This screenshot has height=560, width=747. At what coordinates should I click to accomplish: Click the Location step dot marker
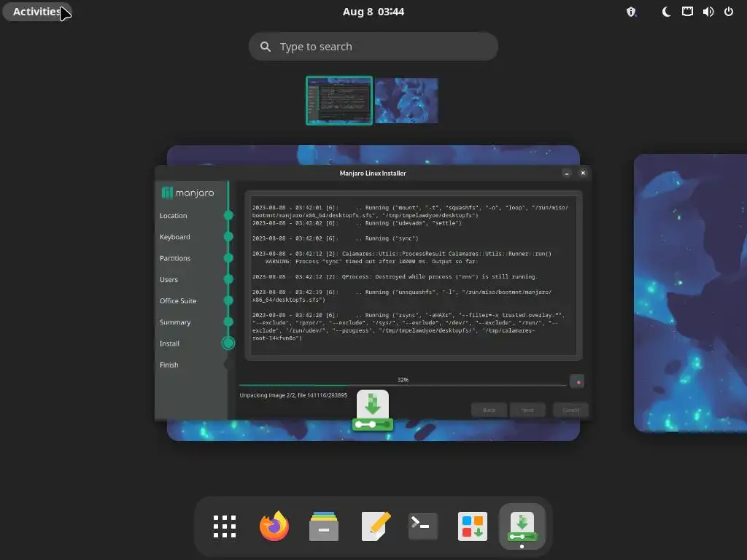[228, 215]
